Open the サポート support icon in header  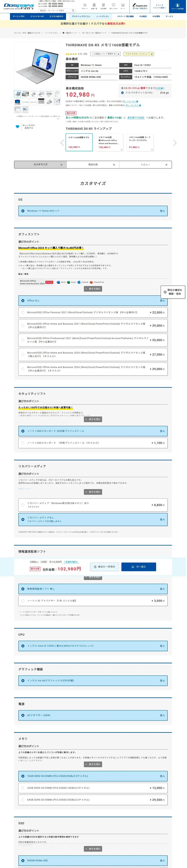coord(85,6)
